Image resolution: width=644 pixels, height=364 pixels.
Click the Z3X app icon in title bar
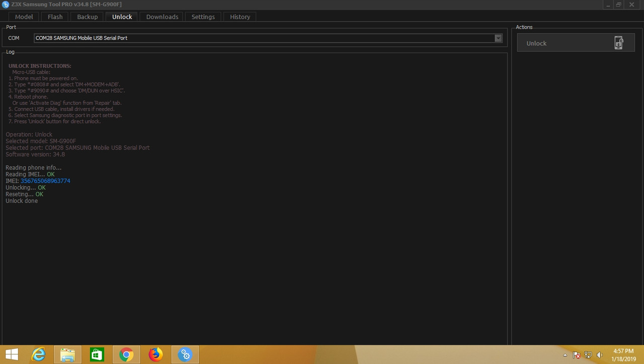pyautogui.click(x=6, y=5)
